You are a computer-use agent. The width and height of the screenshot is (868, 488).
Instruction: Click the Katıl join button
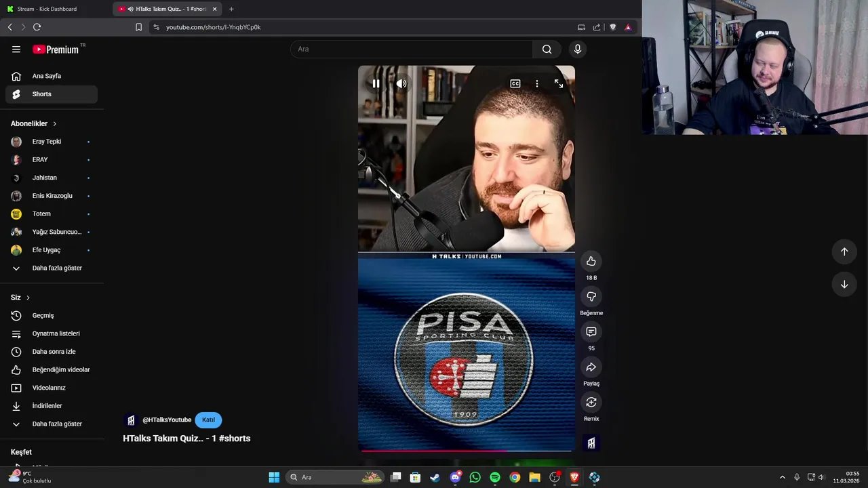point(208,420)
